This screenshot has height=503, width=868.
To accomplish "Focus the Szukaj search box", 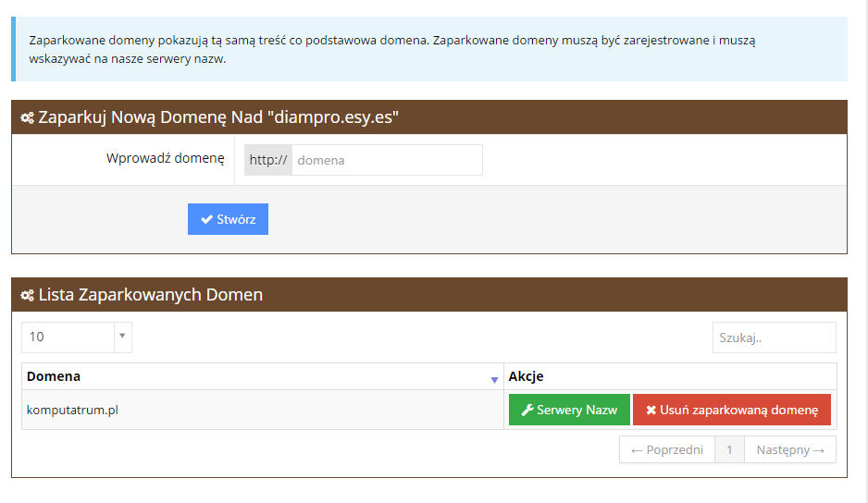I will 774,337.
